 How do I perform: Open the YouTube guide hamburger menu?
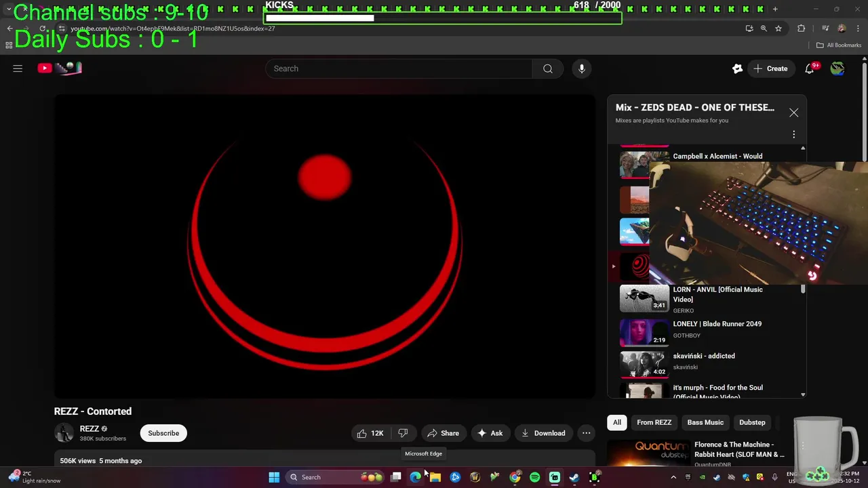(x=18, y=68)
